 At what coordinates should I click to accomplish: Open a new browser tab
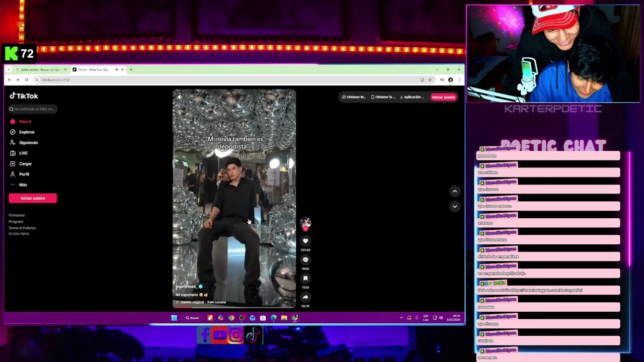pyautogui.click(x=131, y=69)
